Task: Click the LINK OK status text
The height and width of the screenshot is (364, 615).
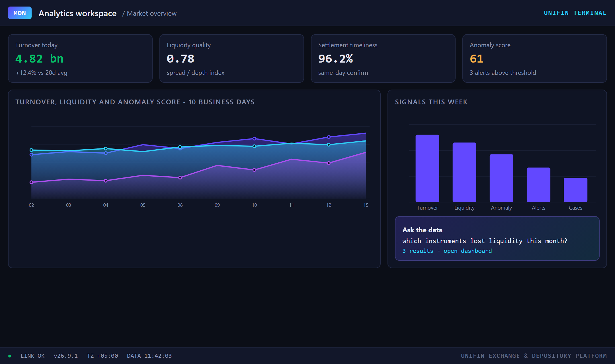Action: click(32, 356)
